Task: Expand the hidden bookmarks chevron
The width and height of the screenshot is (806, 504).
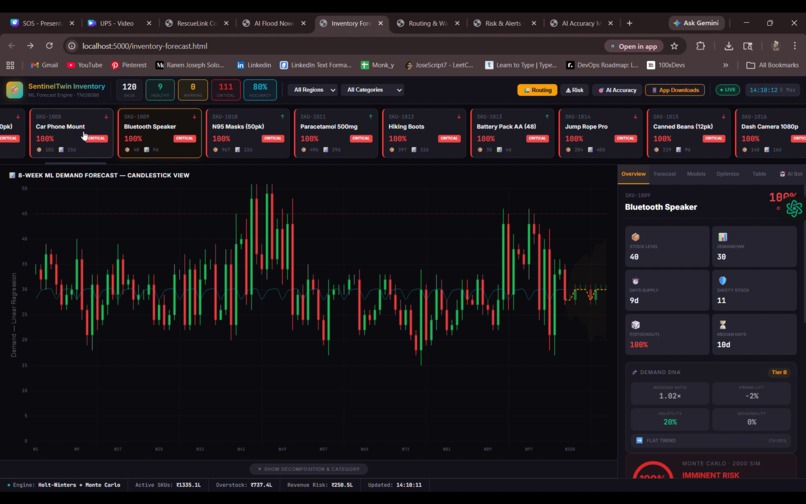Action: (725, 65)
